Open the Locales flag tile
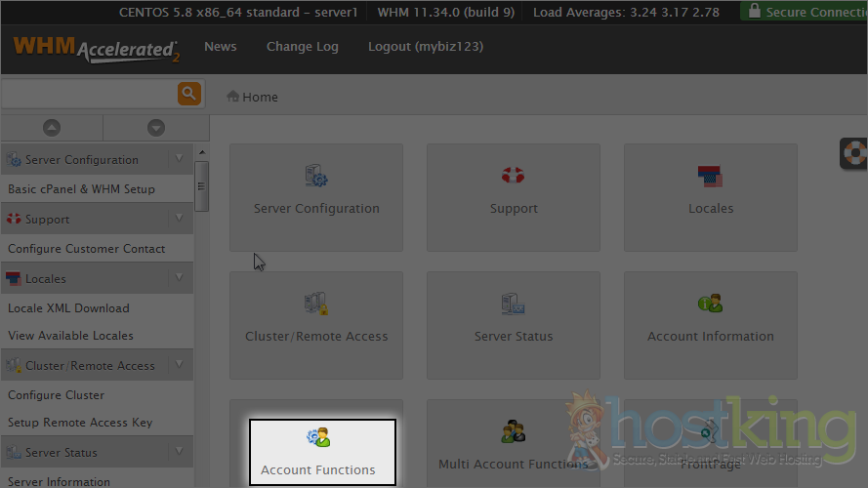The width and height of the screenshot is (868, 488). click(x=710, y=177)
